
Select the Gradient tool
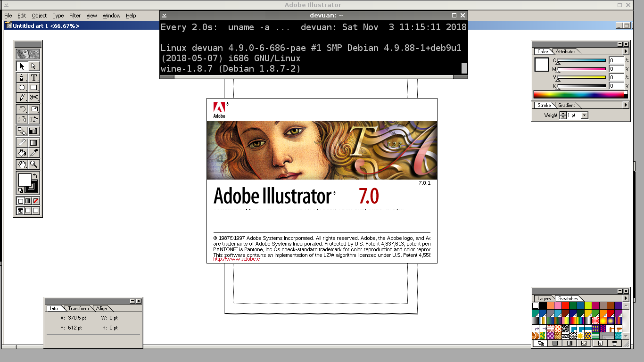[34, 142]
